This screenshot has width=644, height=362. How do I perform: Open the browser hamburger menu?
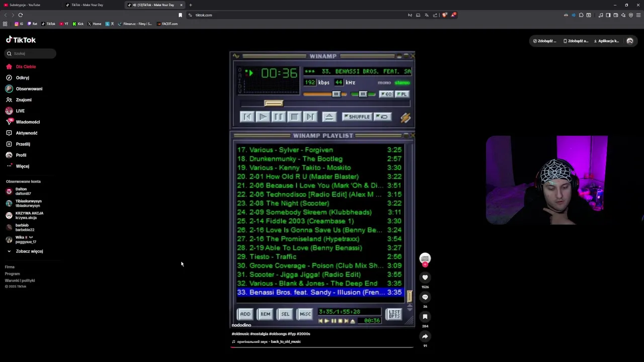point(638,15)
